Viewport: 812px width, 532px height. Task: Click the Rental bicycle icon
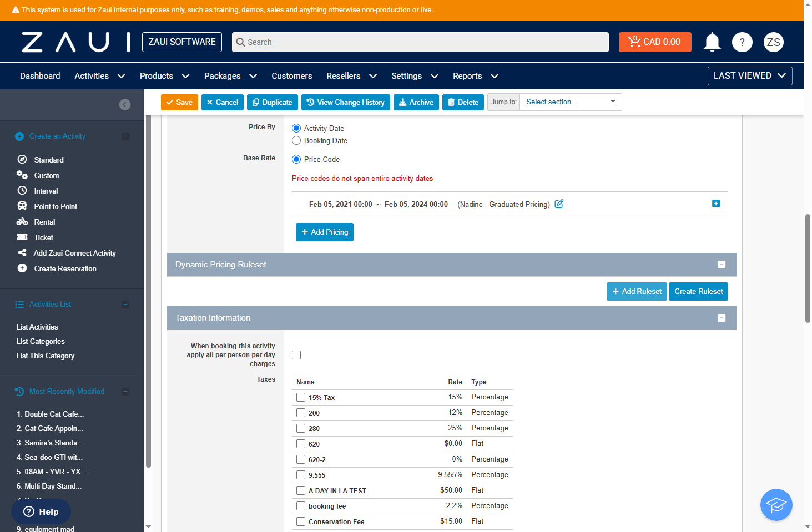(x=22, y=221)
